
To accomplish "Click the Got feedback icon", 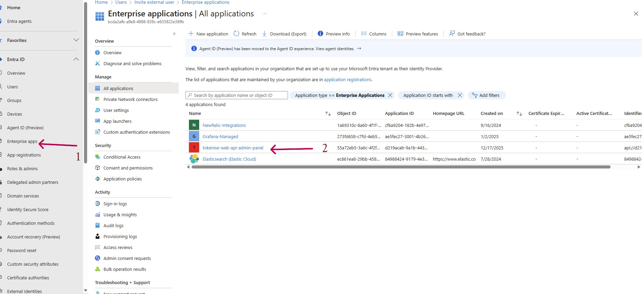I will [x=452, y=33].
